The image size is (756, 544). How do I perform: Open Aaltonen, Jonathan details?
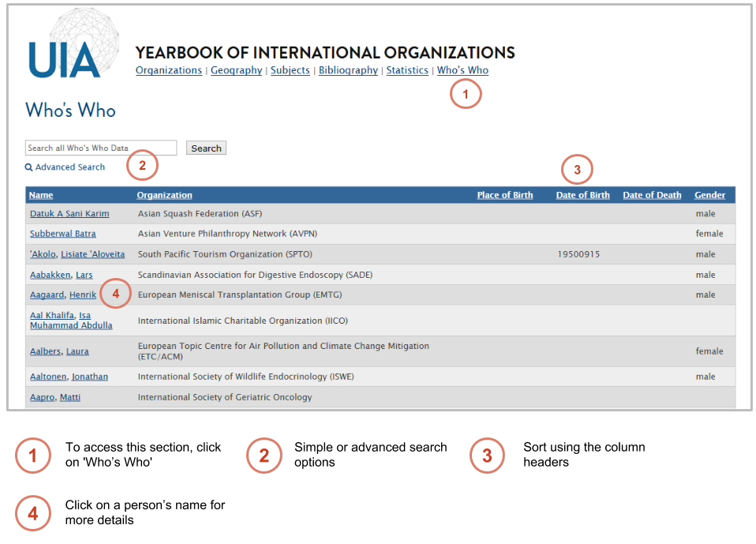69,377
